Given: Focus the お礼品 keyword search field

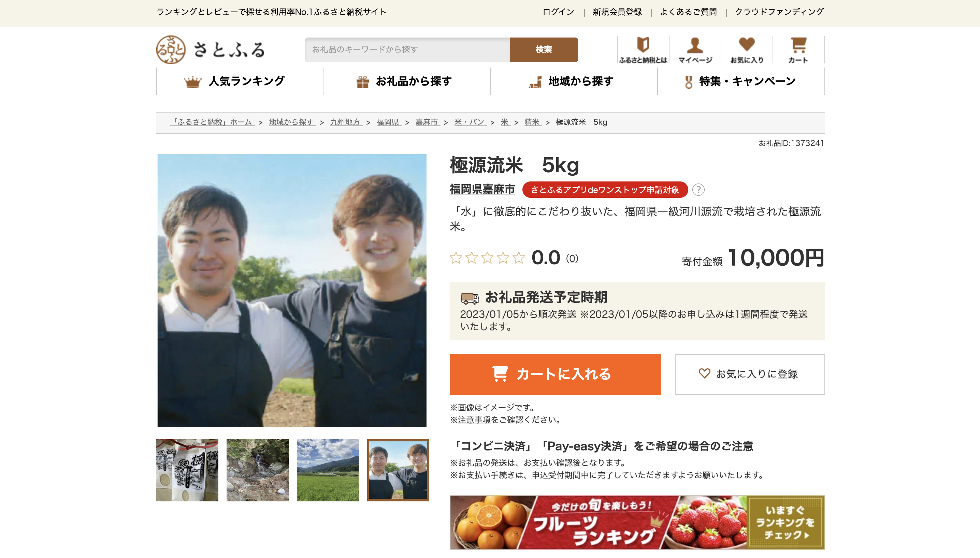Looking at the screenshot, I should [407, 49].
